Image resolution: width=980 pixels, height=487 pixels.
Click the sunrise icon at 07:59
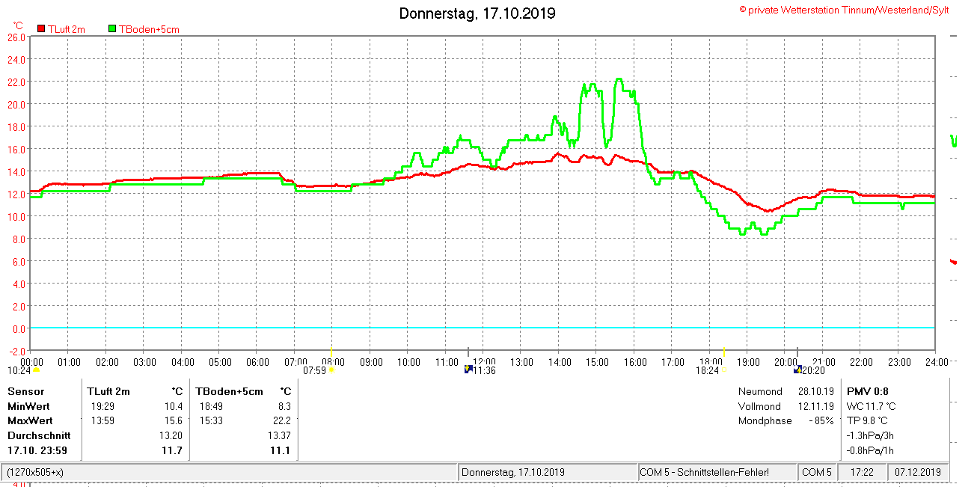(x=331, y=370)
